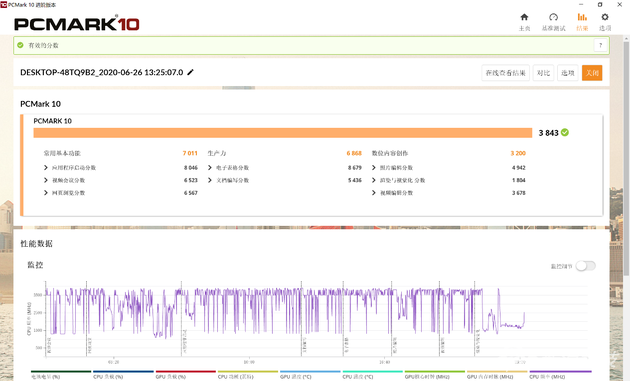The image size is (630, 381).
Task: Click the Compare button
Action: (543, 73)
